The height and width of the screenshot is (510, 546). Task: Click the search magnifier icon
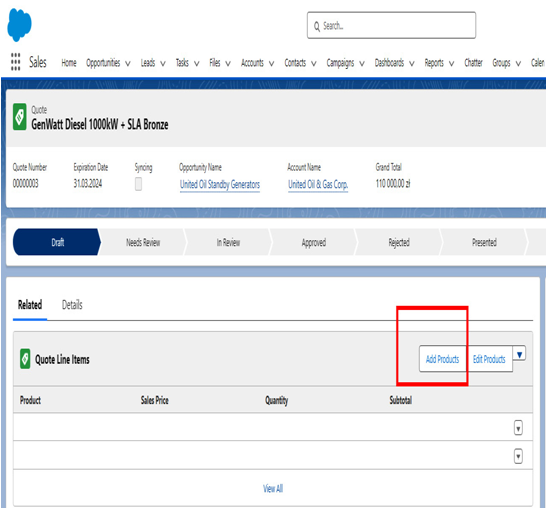click(x=317, y=26)
